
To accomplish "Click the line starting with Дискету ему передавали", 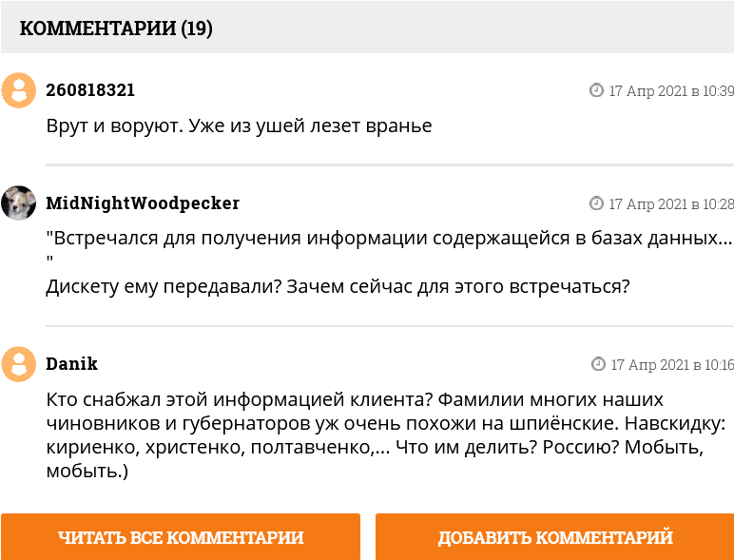I will 338,285.
